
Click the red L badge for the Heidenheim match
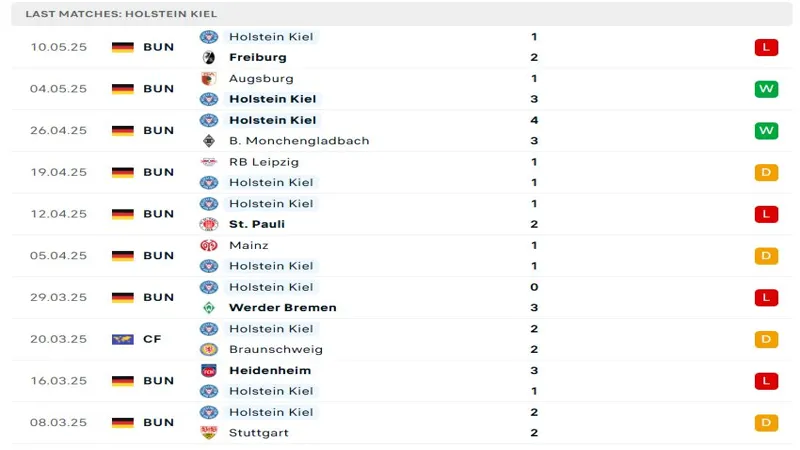tap(766, 381)
